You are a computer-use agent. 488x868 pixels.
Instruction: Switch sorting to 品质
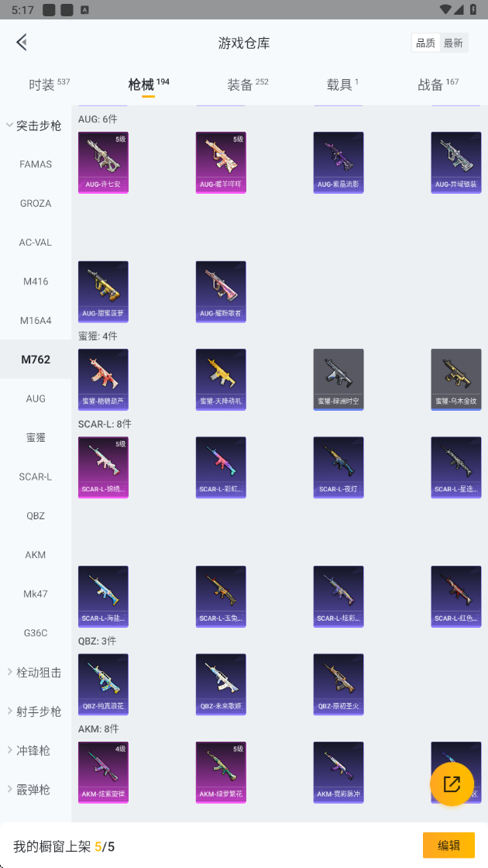click(x=425, y=43)
